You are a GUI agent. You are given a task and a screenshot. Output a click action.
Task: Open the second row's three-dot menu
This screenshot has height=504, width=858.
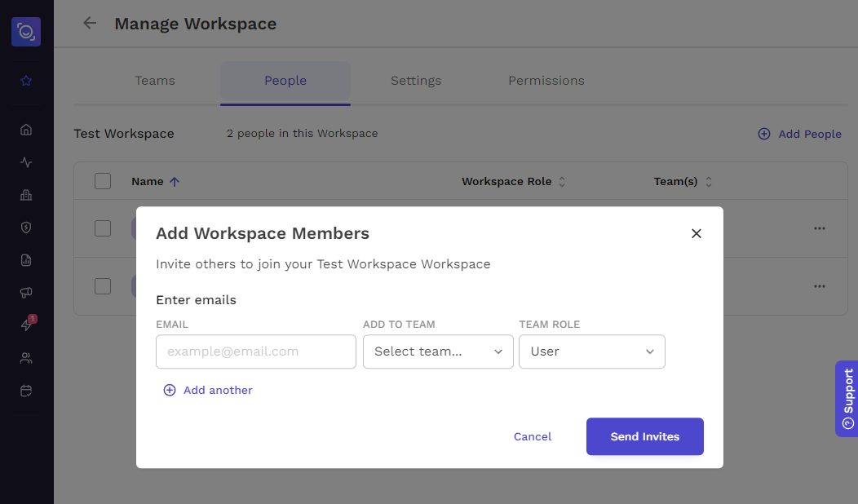[x=819, y=286]
